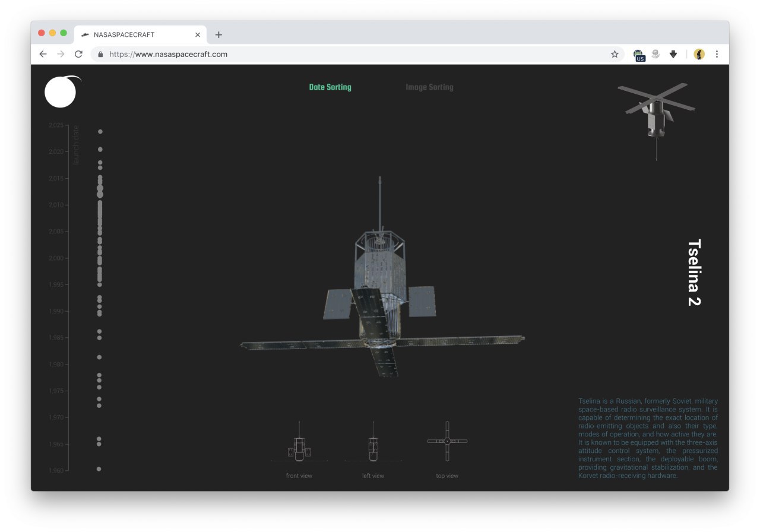Click the top view label
Image resolution: width=760 pixels, height=532 pixels.
(x=447, y=476)
